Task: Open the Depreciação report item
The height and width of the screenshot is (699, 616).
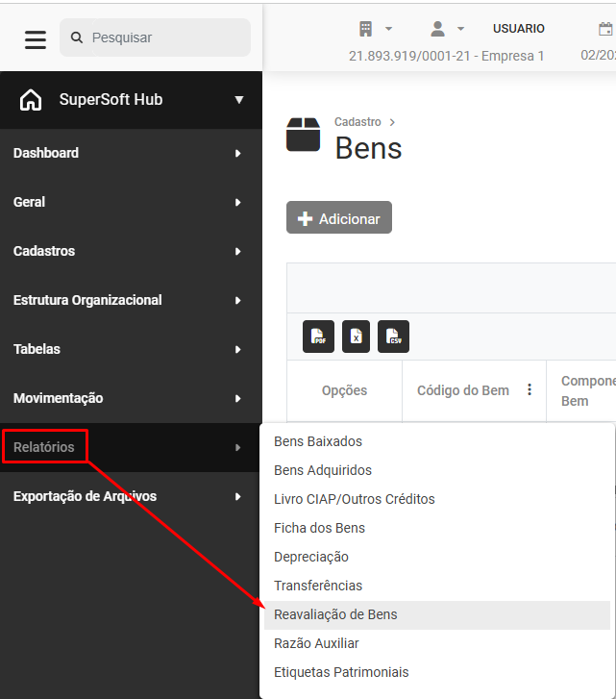Action: pos(311,557)
